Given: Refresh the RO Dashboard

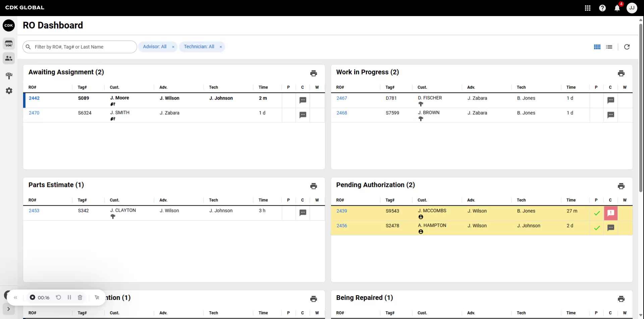Looking at the screenshot, I should click(627, 47).
